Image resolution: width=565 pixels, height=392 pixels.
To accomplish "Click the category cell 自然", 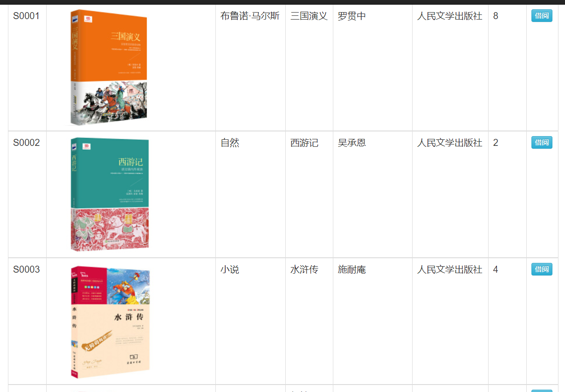I will [230, 143].
